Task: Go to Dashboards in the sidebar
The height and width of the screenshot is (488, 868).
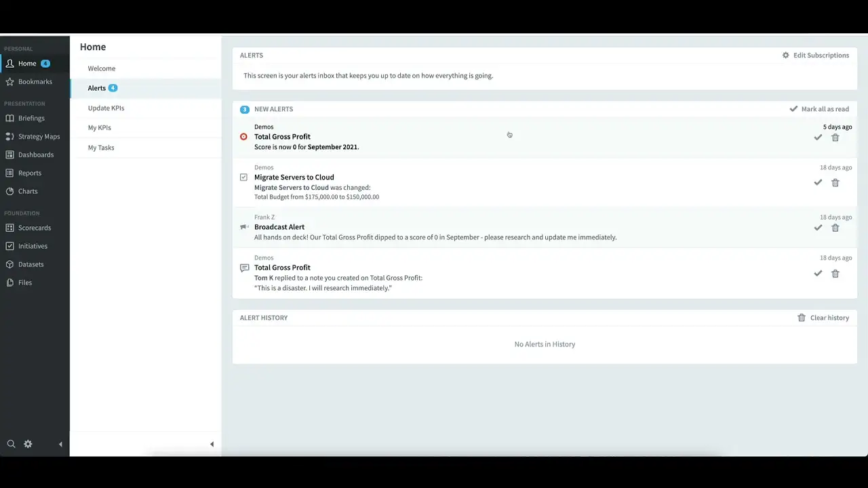Action: point(35,155)
